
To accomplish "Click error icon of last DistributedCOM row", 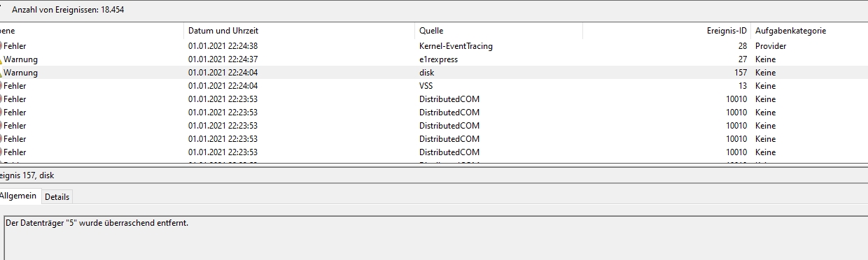I will point(1,152).
